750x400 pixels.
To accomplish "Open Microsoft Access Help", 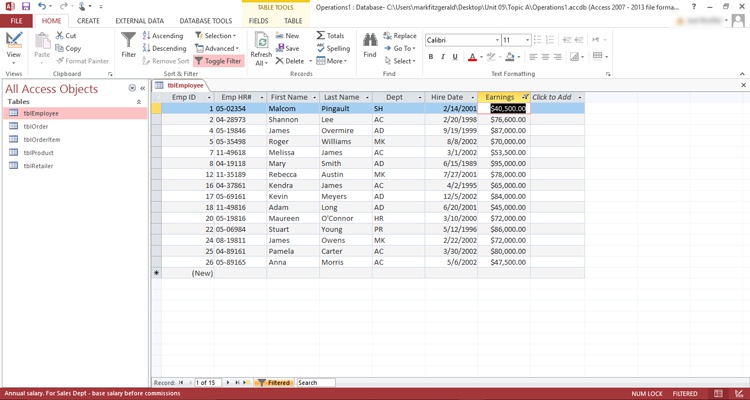I will (x=694, y=6).
